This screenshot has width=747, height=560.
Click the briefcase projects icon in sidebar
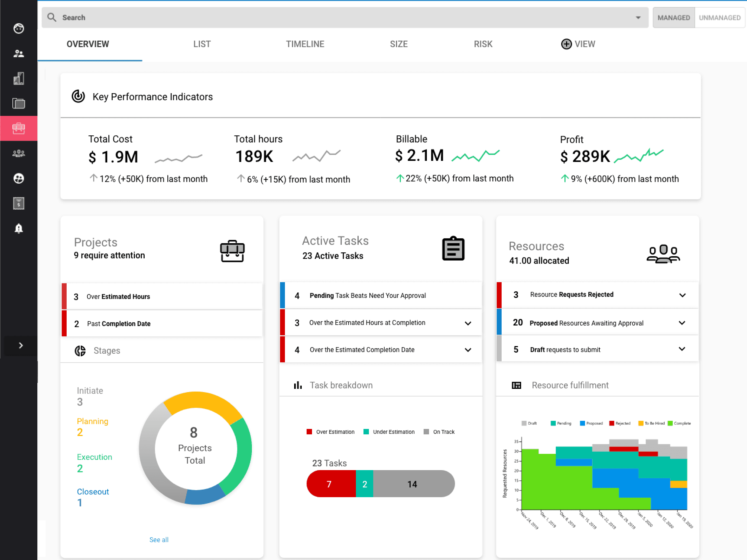point(19,128)
